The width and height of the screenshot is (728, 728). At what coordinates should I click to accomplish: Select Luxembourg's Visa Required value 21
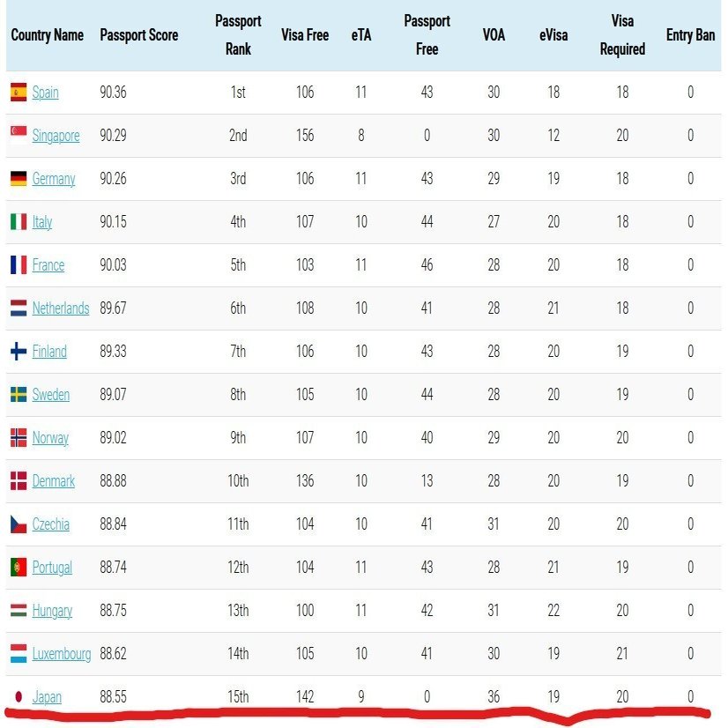click(x=622, y=653)
